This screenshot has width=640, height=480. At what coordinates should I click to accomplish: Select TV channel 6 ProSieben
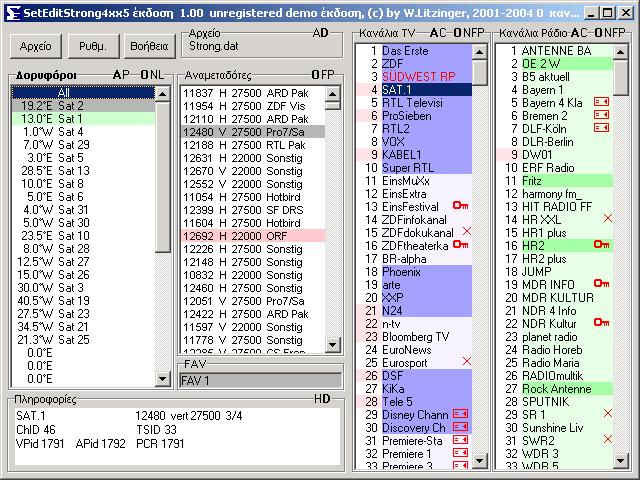(414, 116)
